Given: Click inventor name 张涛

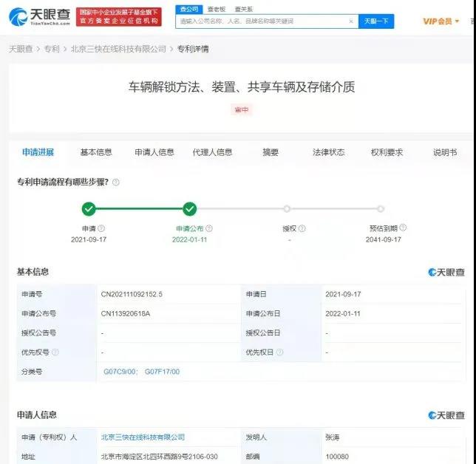Looking at the screenshot, I should [333, 437].
